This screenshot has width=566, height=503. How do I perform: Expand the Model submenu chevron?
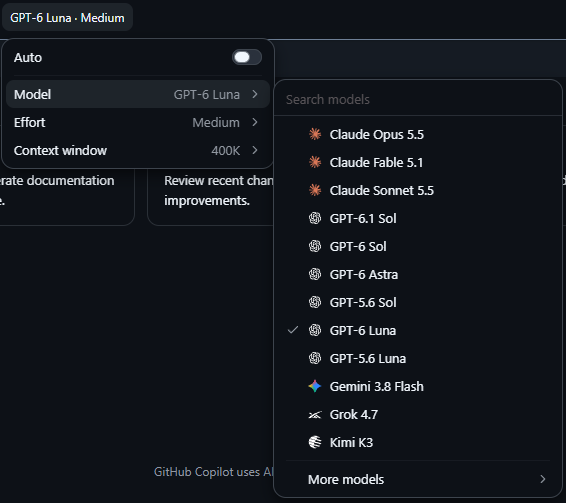pos(255,94)
